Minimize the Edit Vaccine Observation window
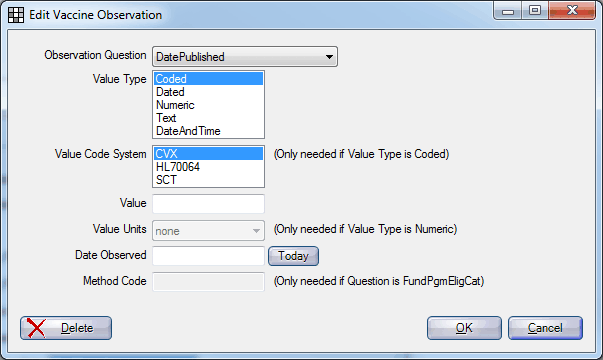The height and width of the screenshot is (360, 603). tap(508, 11)
